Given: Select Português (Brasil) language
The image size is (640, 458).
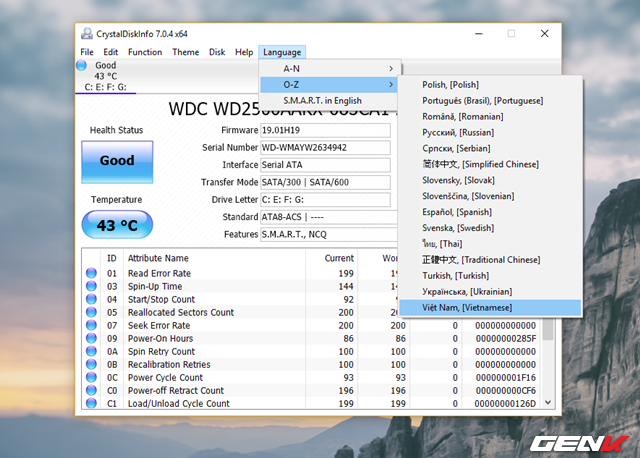Looking at the screenshot, I should [x=490, y=100].
